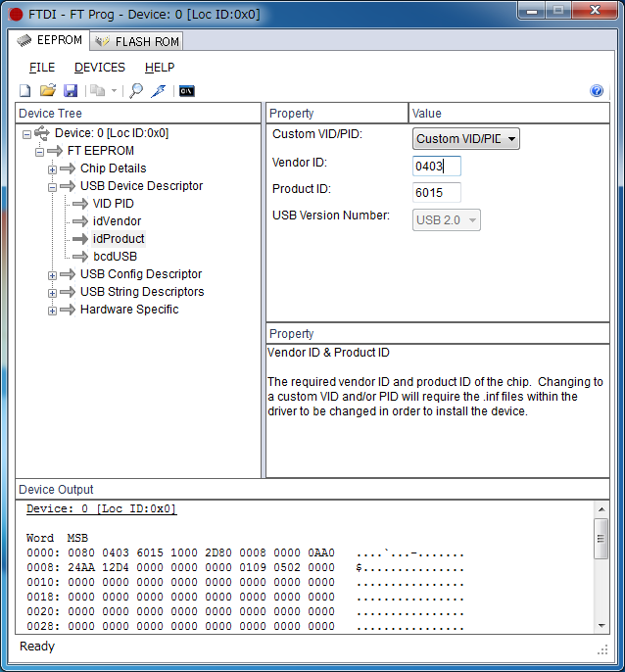Select the idVendor tree item

117,221
